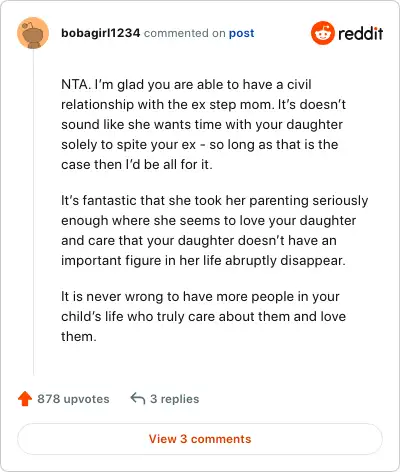Click the line "case then I'd be all for it."

(137, 164)
